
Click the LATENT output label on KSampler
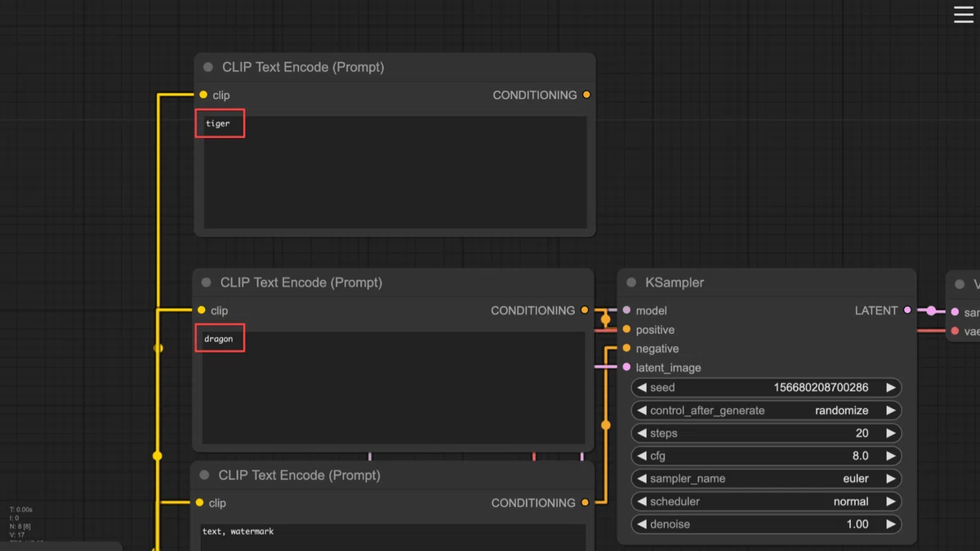876,310
